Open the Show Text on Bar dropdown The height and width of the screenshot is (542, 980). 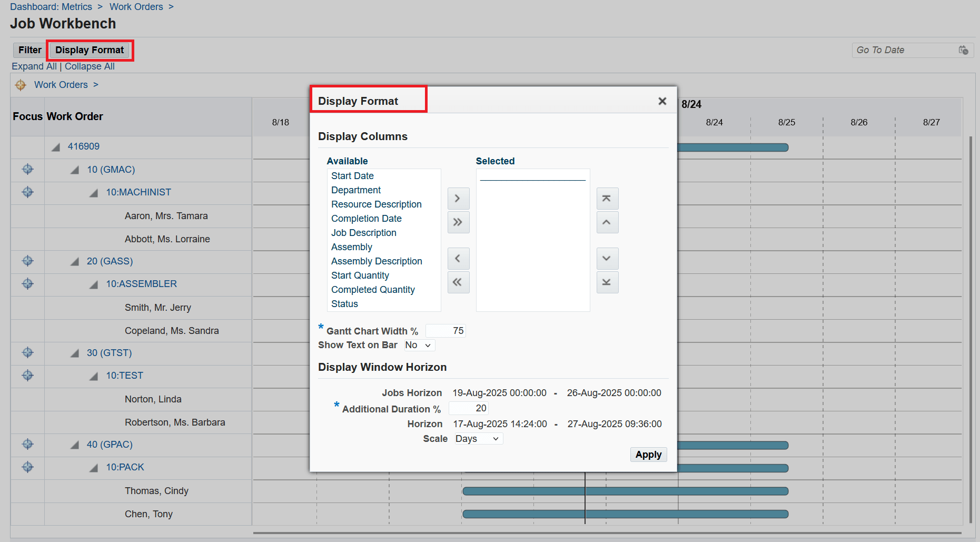tap(419, 345)
